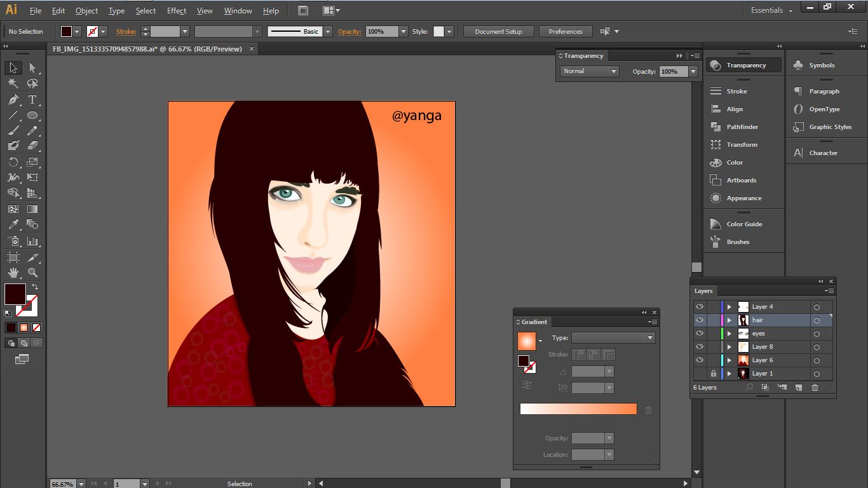The height and width of the screenshot is (488, 868).
Task: Click Transparency panel opacity field
Action: click(674, 71)
